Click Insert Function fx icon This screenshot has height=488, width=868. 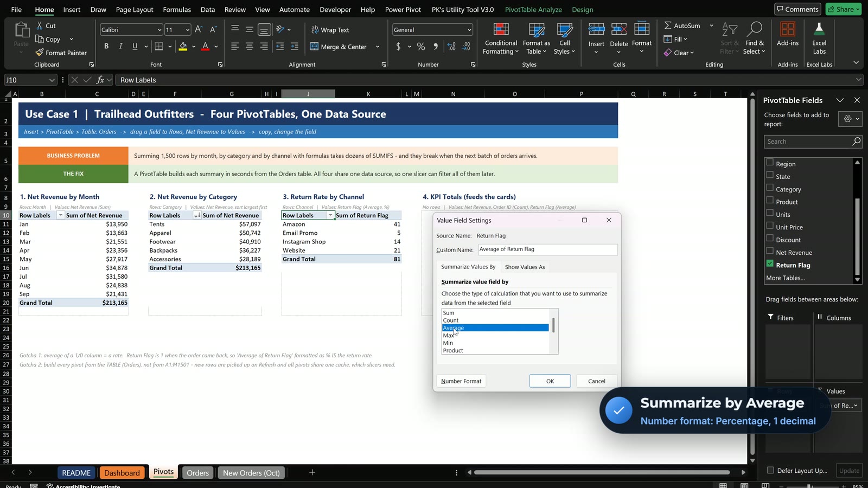100,80
